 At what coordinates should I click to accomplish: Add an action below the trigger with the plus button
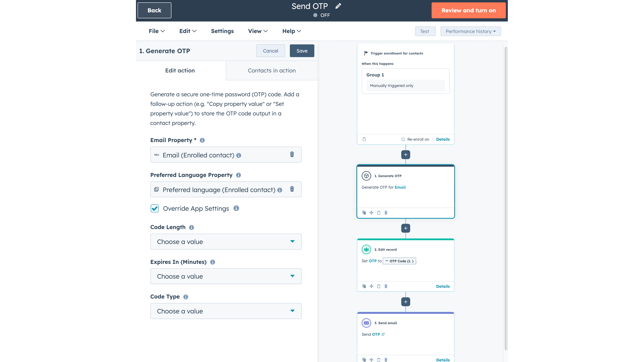click(406, 155)
